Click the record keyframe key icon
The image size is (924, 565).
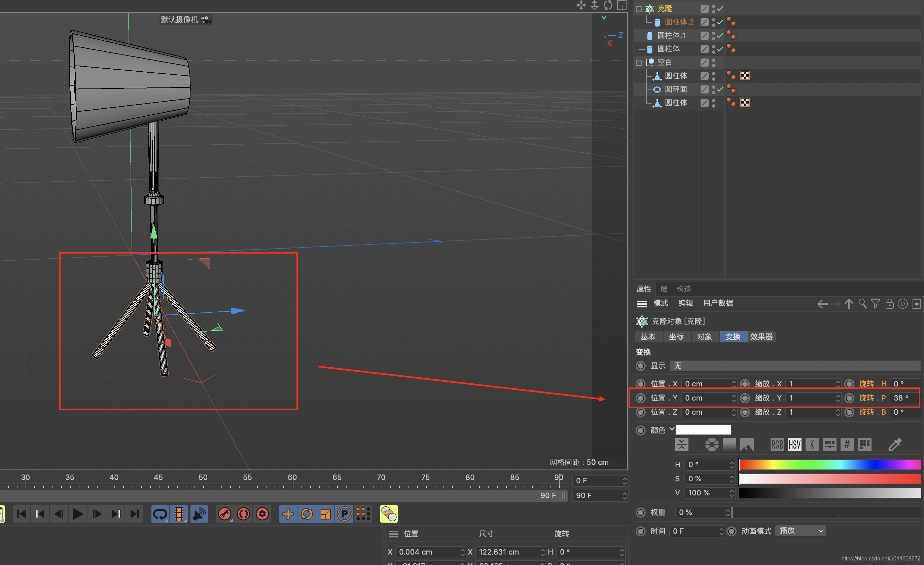(x=225, y=514)
